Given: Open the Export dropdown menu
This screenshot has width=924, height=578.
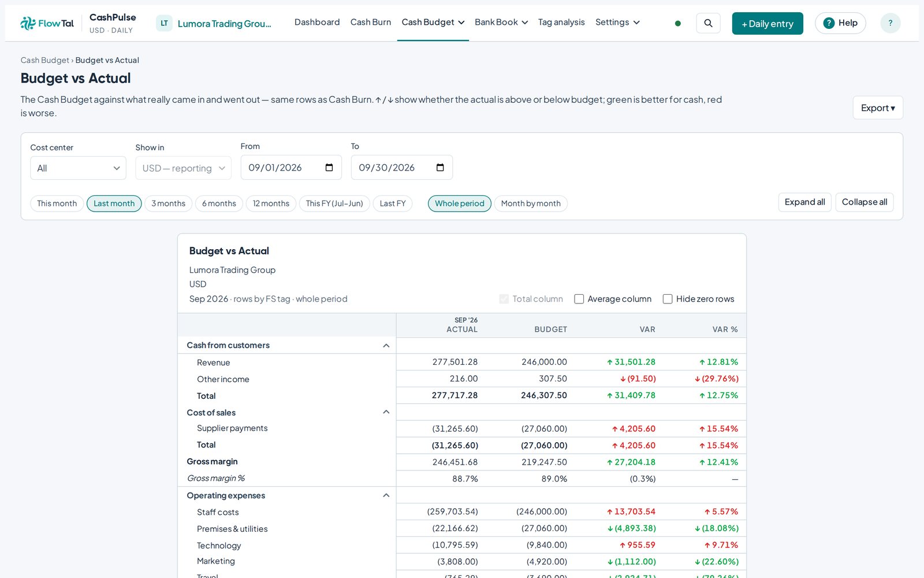Looking at the screenshot, I should coord(878,108).
